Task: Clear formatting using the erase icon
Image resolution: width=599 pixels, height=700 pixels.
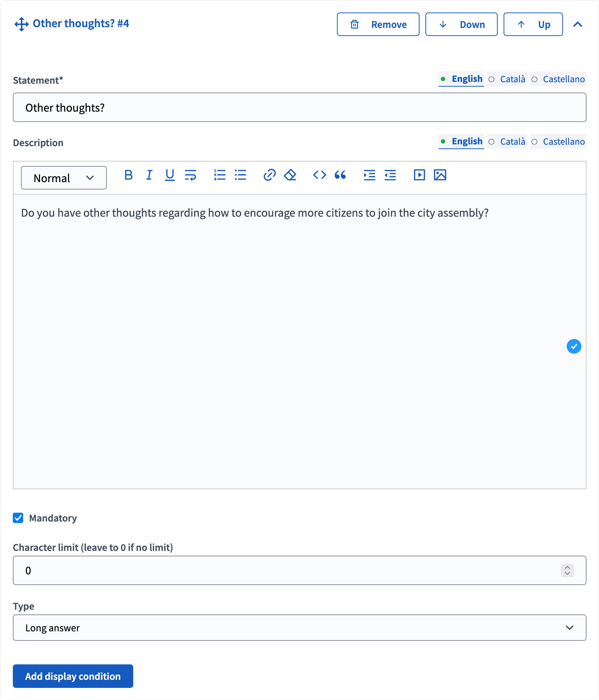Action: coord(290,175)
